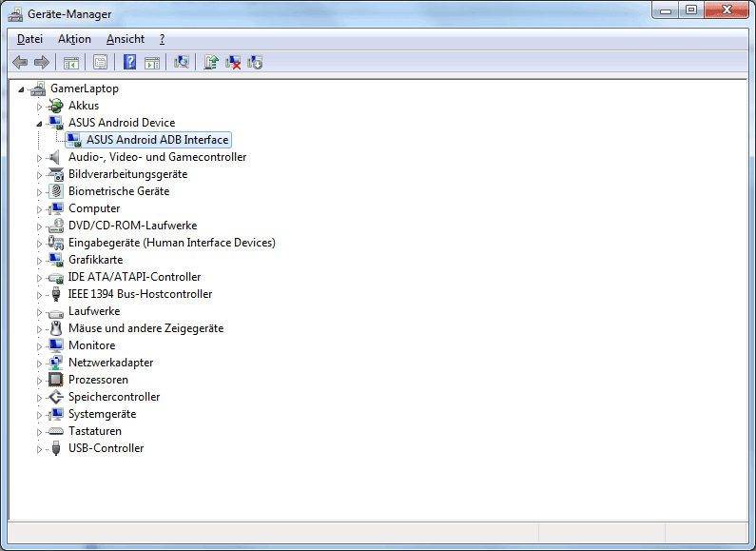Expand Audio-, Video- und Gamecontroller
Image resolution: width=756 pixels, height=551 pixels.
click(39, 158)
